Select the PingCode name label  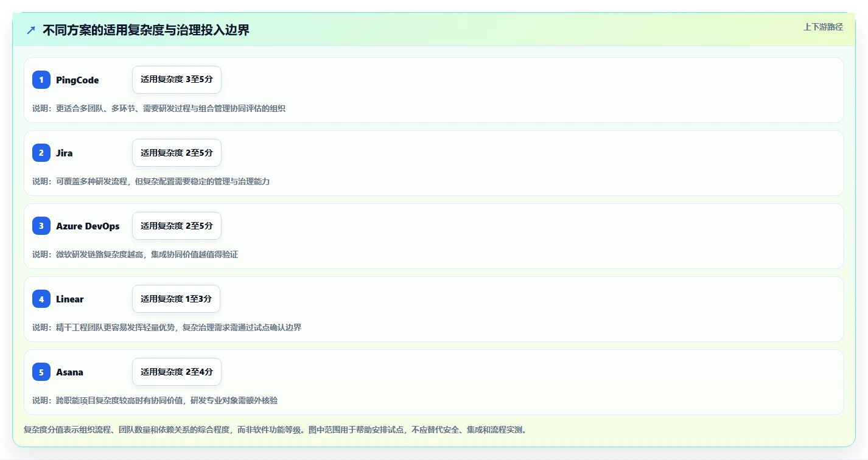click(x=77, y=80)
